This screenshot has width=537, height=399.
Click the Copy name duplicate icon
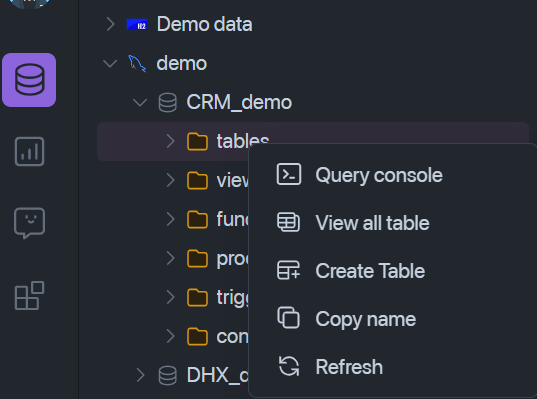(288, 318)
